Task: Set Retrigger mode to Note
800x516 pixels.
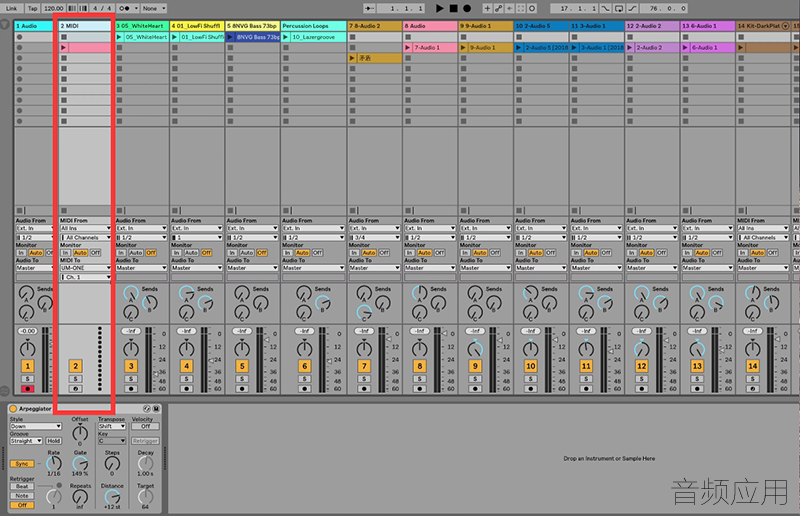Action: coord(22,496)
